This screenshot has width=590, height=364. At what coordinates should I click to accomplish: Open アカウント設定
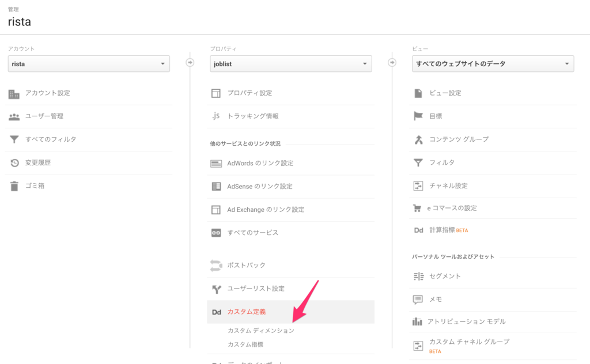click(47, 93)
